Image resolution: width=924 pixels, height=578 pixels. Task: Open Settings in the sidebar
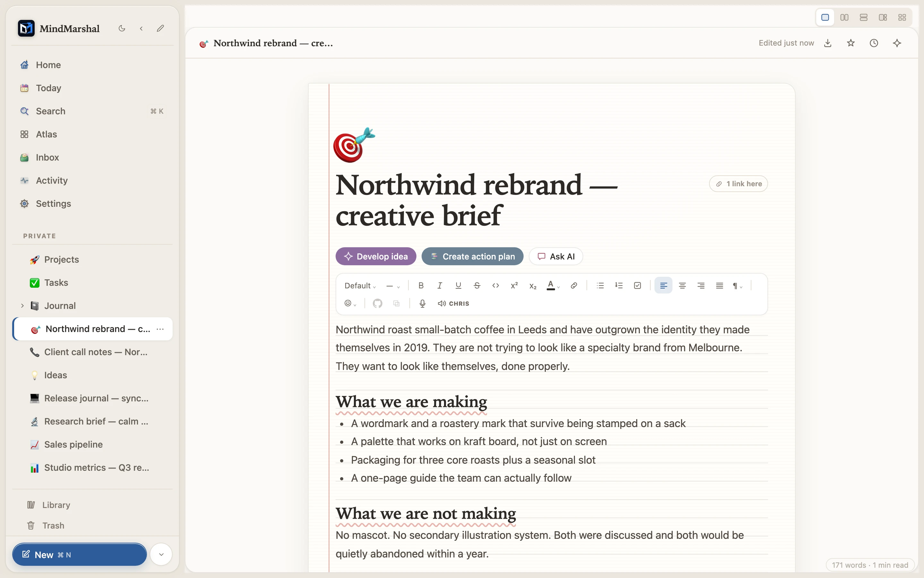(92, 204)
